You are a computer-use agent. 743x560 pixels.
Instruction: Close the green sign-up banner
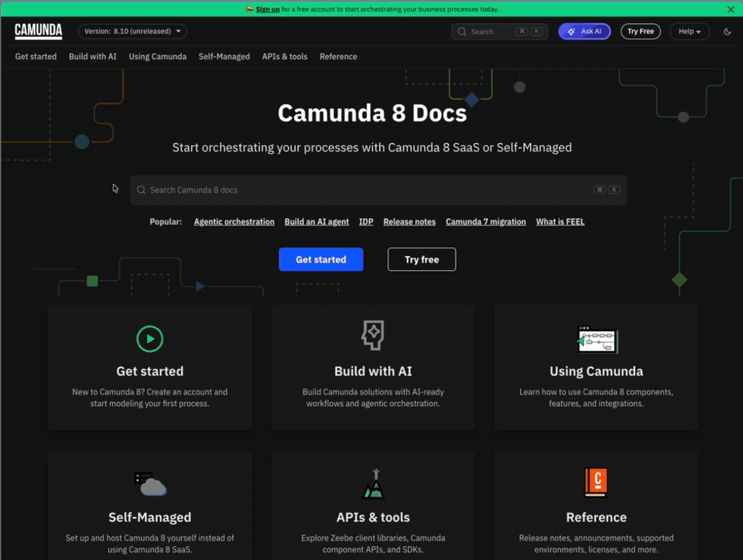pos(731,9)
